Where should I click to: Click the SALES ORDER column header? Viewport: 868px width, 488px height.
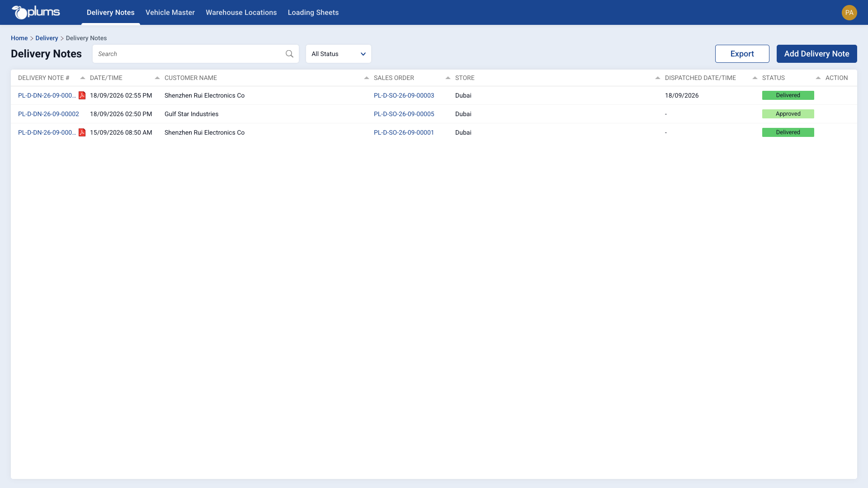tap(394, 78)
